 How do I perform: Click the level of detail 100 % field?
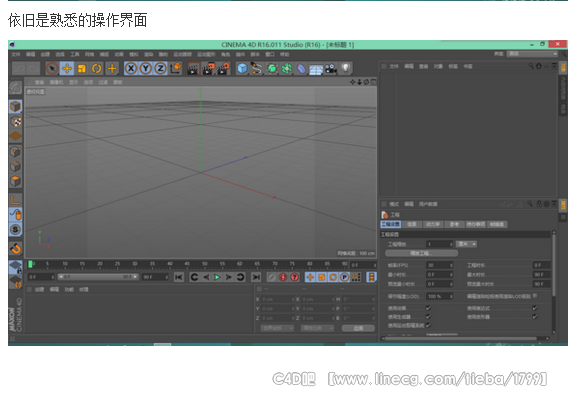click(x=440, y=296)
